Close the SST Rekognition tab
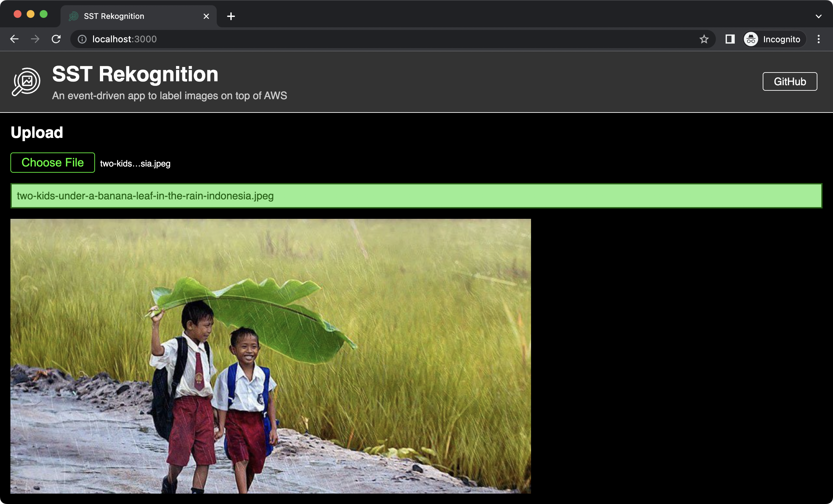Screen dimensions: 833x504 click(206, 16)
